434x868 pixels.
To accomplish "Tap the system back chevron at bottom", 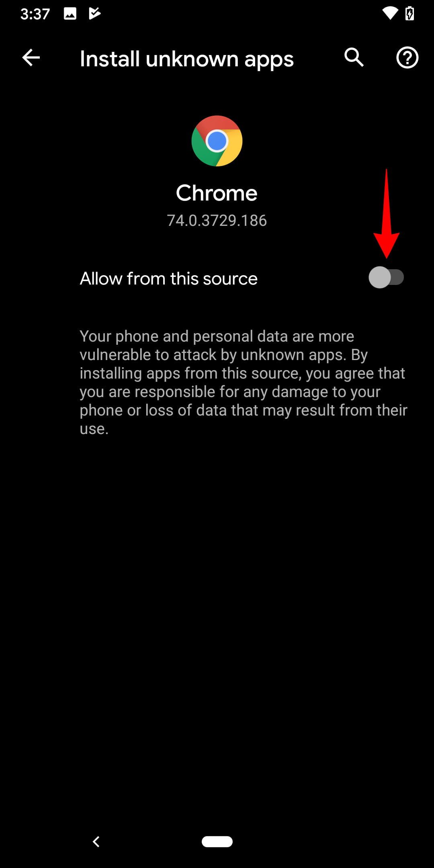I will [x=96, y=841].
